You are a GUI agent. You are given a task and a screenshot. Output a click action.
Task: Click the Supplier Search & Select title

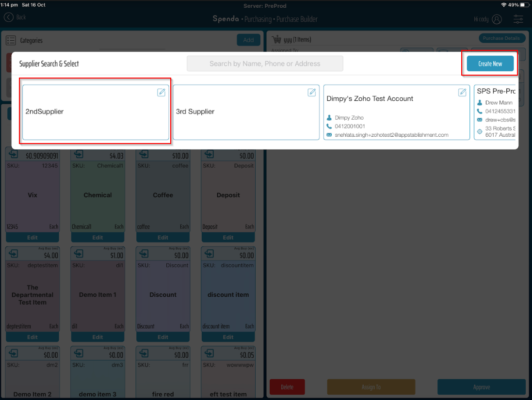49,64
